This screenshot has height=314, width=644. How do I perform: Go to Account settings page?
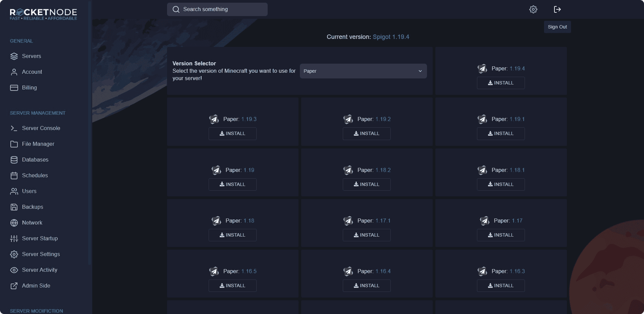[x=32, y=72]
